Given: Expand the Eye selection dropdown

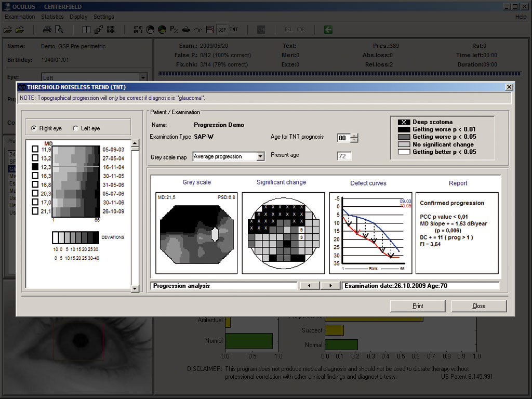Looking at the screenshot, I should (x=143, y=78).
